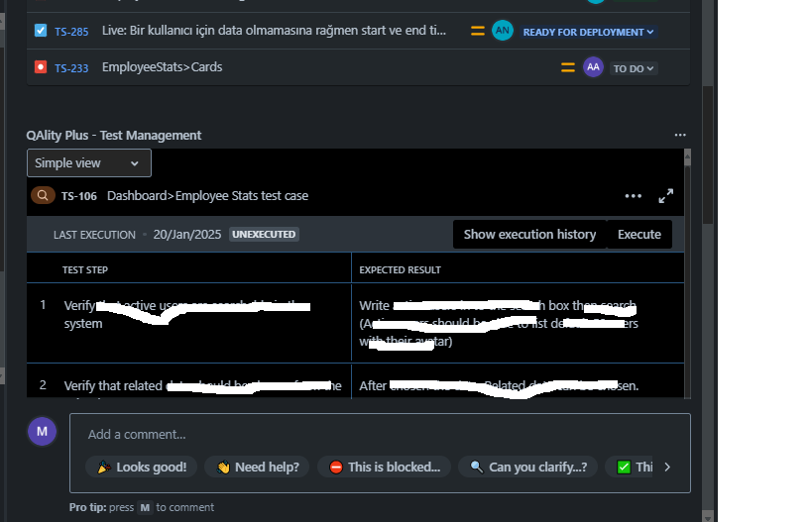The image size is (812, 522).
Task: Click the page scrollbar down arrow
Action: tap(707, 516)
